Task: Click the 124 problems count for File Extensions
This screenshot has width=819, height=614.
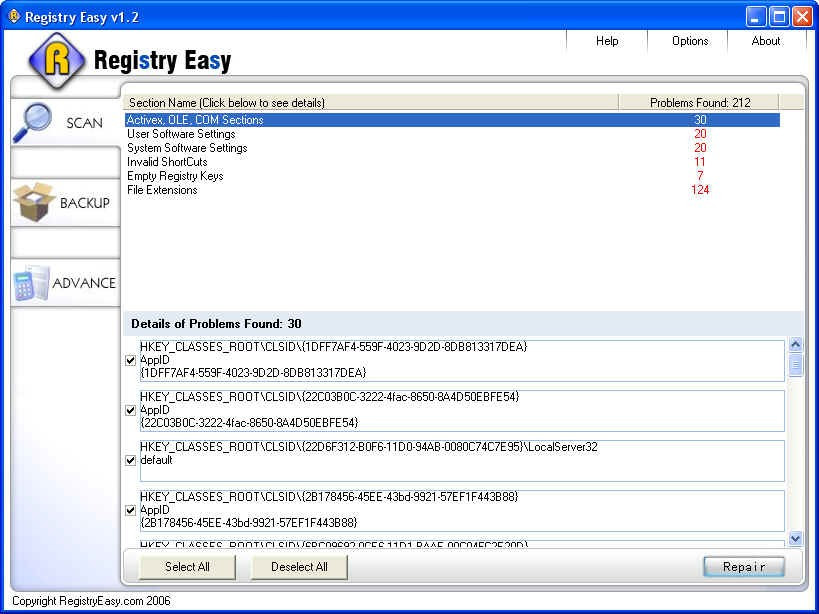Action: (700, 190)
